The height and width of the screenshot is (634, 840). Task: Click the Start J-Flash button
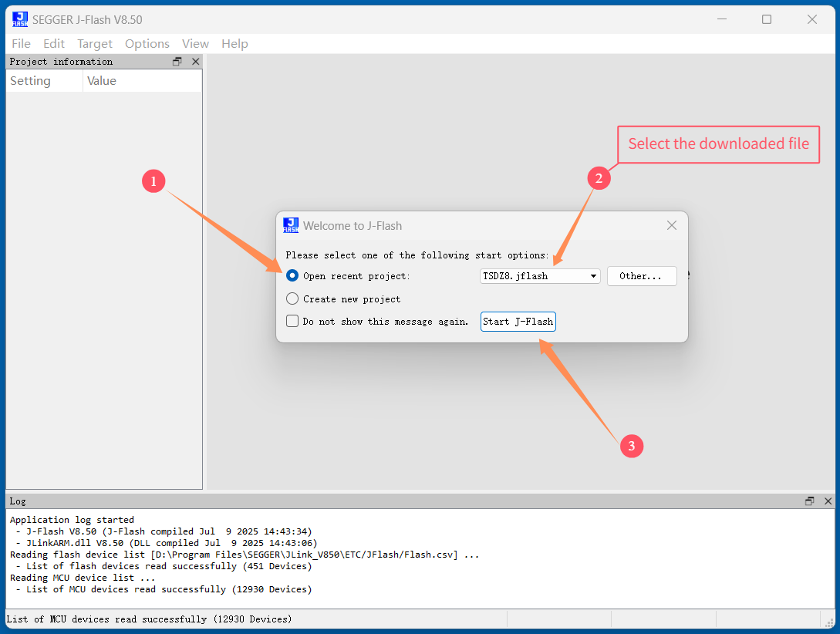(518, 322)
